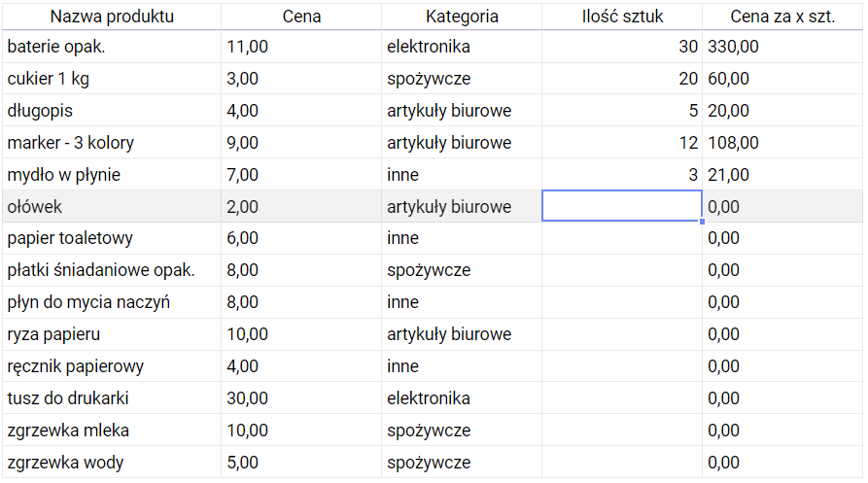Click the tusz do drukarki name cell
Image resolution: width=868 pixels, height=483 pixels.
(x=112, y=398)
